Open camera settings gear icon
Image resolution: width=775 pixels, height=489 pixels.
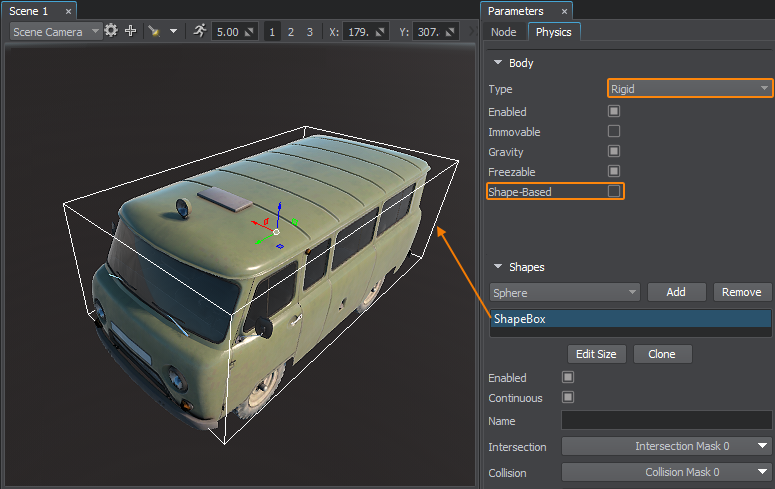tap(111, 31)
